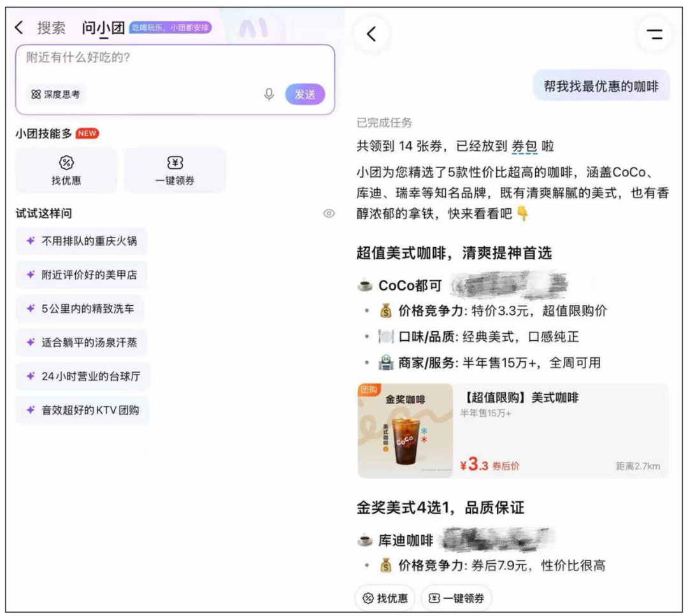This screenshot has height=616, width=688.
Task: Click sparkle icon beside 不用排队的重庆火锅
Action: 31,240
